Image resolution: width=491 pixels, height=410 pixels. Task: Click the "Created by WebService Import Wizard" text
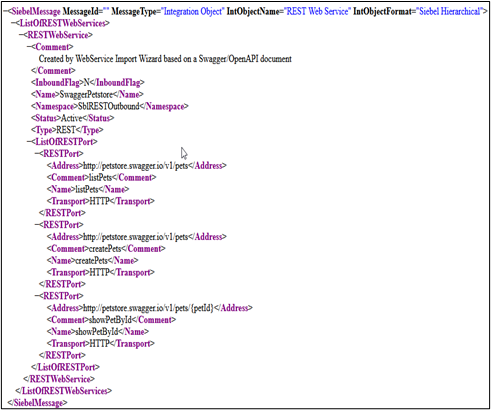(x=101, y=59)
